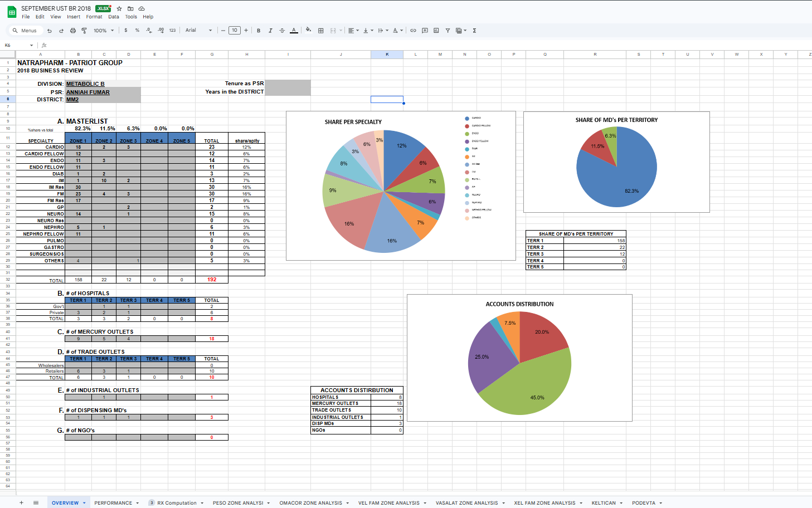812x508 pixels.
Task: Open the fill color bucket picker
Action: [x=308, y=31]
